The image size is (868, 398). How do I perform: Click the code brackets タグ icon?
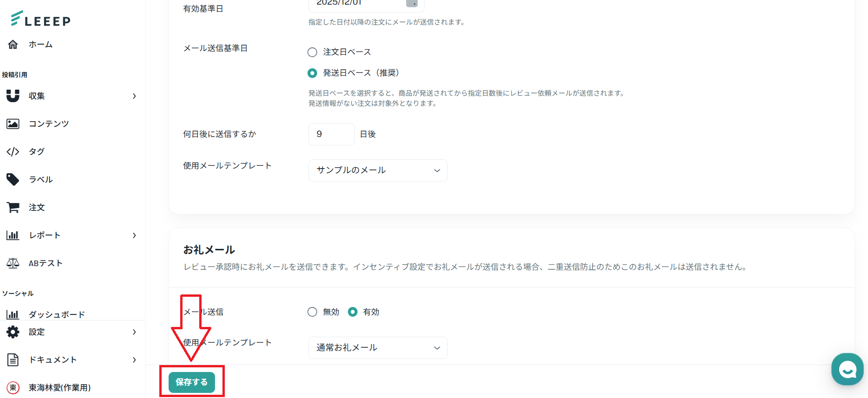pos(13,152)
